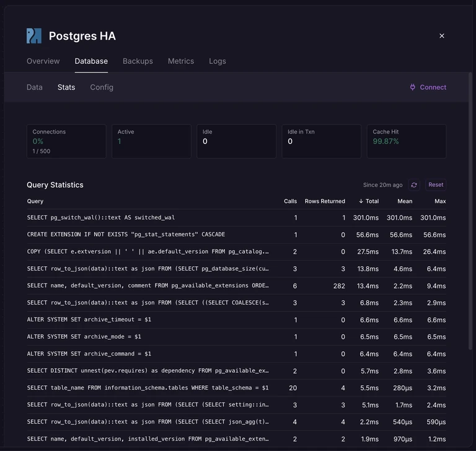Switch to the Data sub-tab
This screenshot has height=451, width=476.
click(35, 87)
